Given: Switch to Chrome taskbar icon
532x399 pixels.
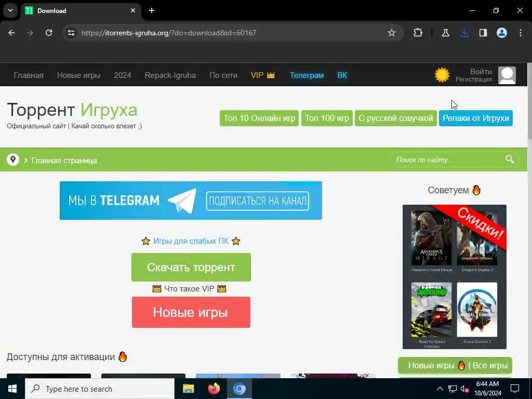Looking at the screenshot, I should (239, 389).
